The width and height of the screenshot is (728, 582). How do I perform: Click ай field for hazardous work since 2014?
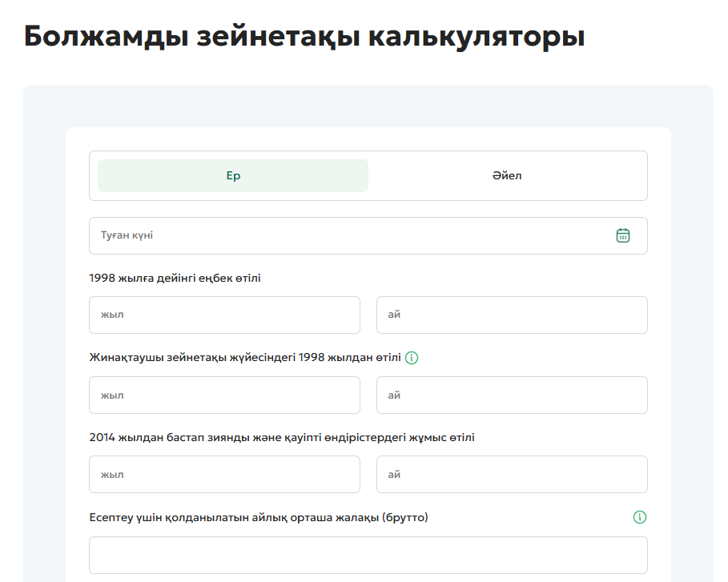[512, 474]
